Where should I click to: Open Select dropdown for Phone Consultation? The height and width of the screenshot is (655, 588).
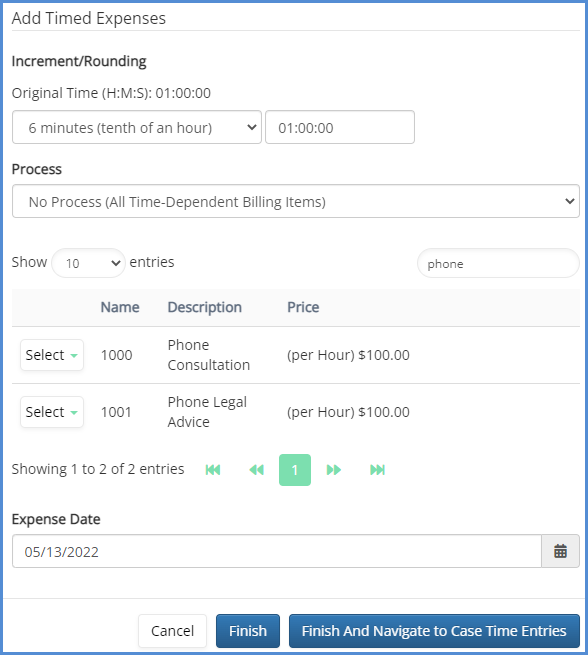pos(52,355)
